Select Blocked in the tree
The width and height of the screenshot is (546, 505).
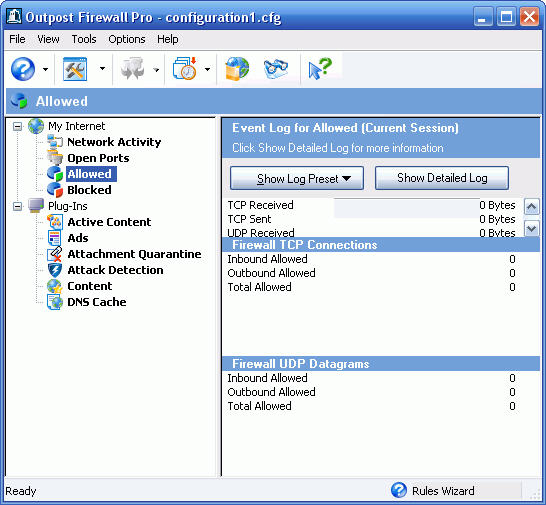(x=89, y=190)
